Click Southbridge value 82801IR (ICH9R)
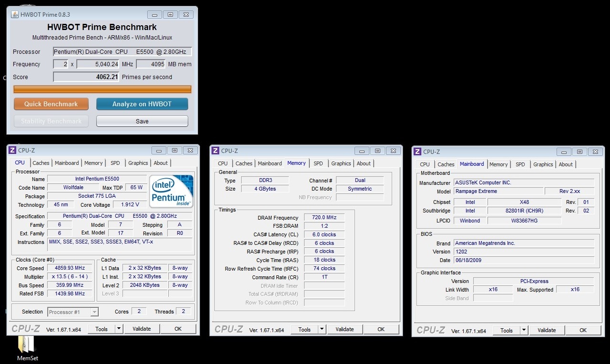 point(524,211)
